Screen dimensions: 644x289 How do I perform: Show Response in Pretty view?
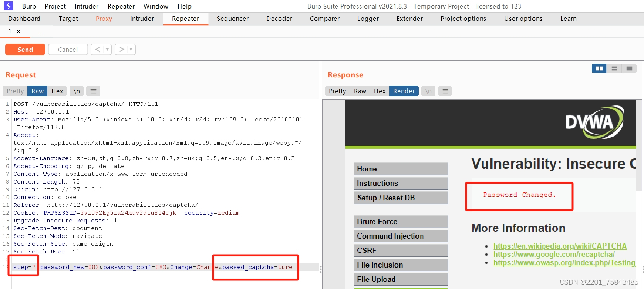click(337, 91)
